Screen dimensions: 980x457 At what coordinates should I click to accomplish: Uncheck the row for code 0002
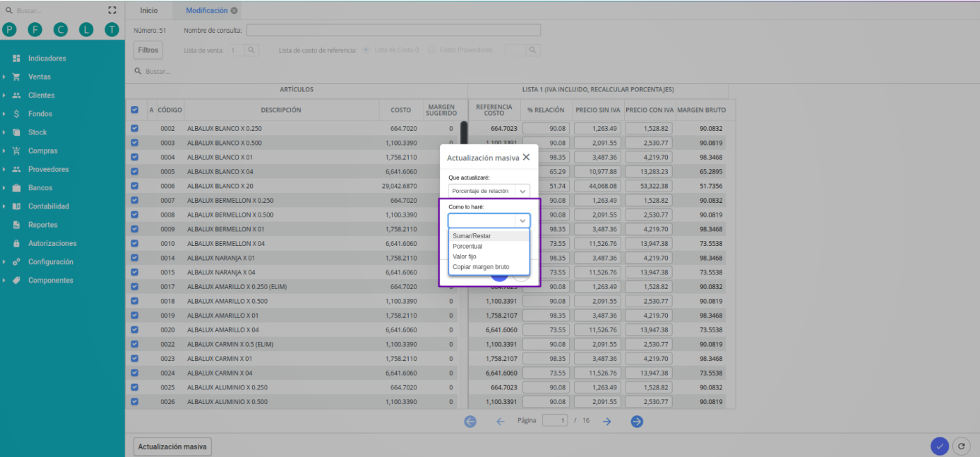134,128
